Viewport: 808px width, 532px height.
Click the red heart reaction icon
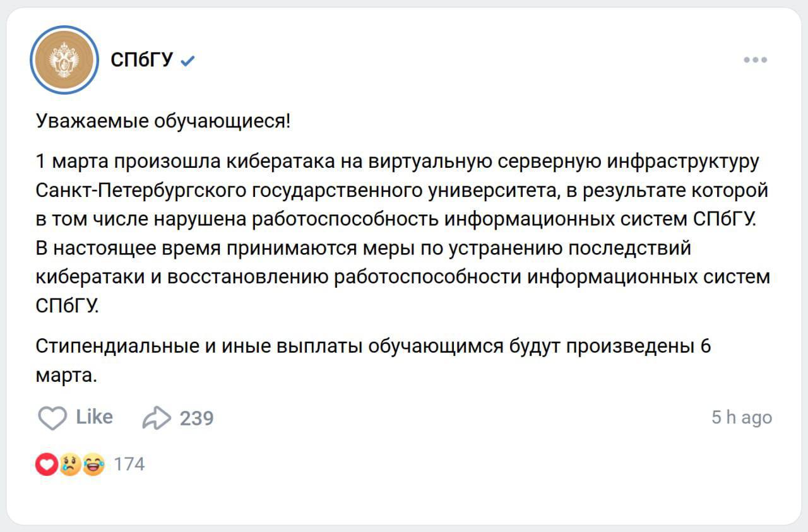(47, 465)
